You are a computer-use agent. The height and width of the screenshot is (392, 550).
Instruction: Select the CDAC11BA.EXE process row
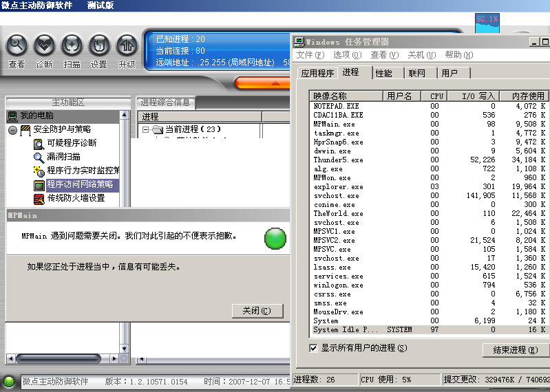[x=430, y=115]
